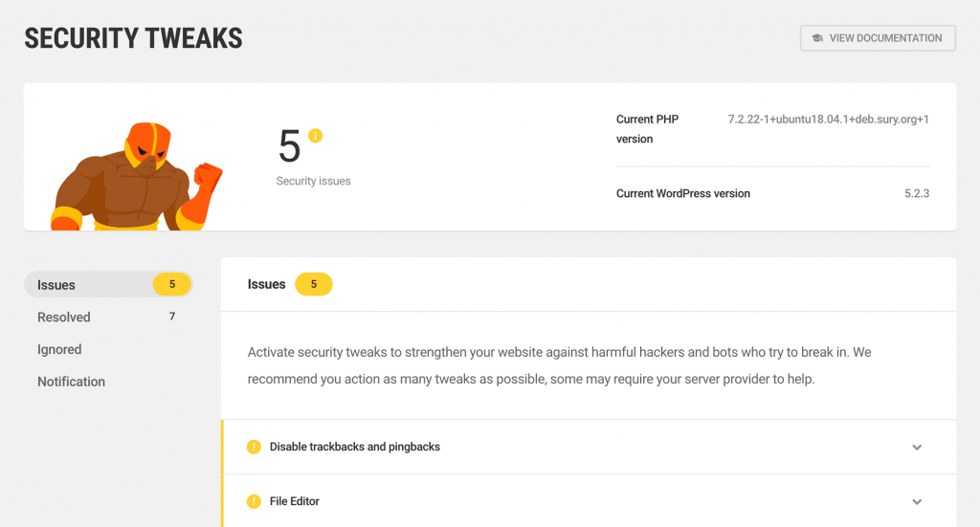This screenshot has width=980, height=527.
Task: Click the graduation cap icon in View Documentation
Action: [x=816, y=38]
